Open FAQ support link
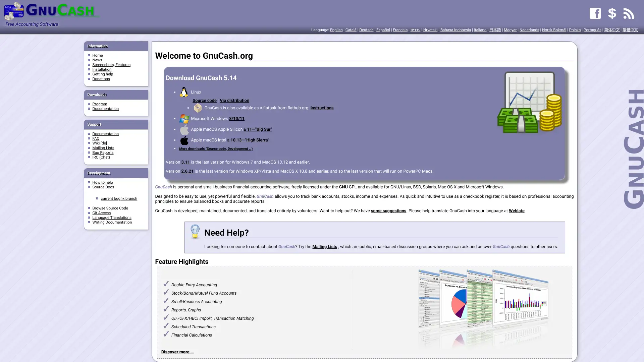Viewport: 644px width, 362px height. pyautogui.click(x=96, y=139)
